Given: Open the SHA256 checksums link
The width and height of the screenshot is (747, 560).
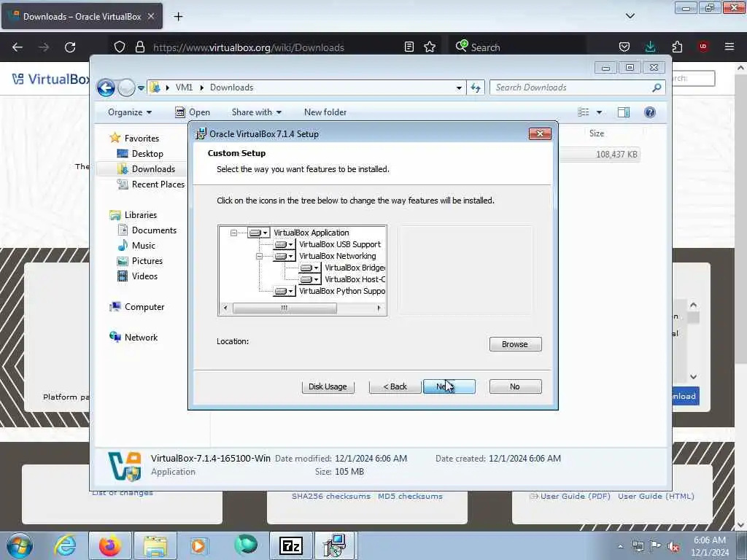Looking at the screenshot, I should pyautogui.click(x=331, y=496).
